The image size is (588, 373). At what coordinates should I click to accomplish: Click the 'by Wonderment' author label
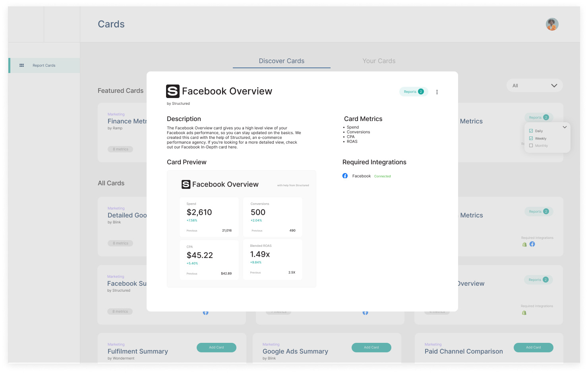pos(121,358)
